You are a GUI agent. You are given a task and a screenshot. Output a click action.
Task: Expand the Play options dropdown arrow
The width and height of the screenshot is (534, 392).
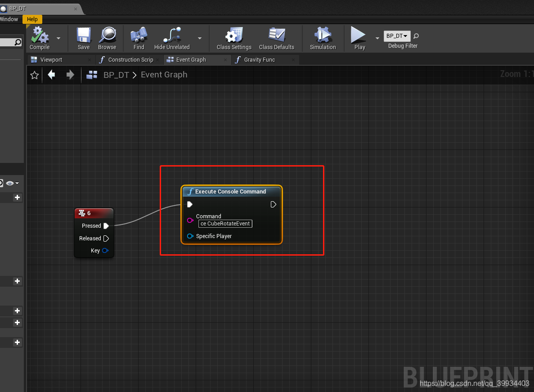[377, 38]
